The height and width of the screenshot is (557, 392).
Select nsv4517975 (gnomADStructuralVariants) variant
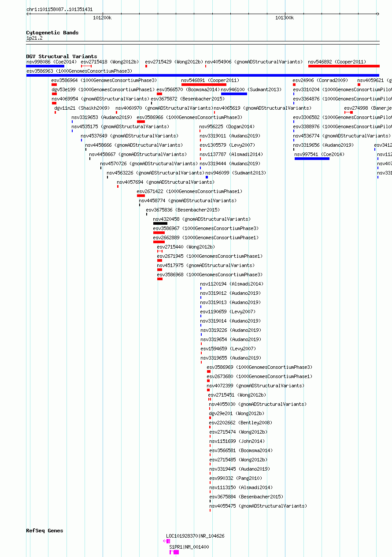coord(206,266)
